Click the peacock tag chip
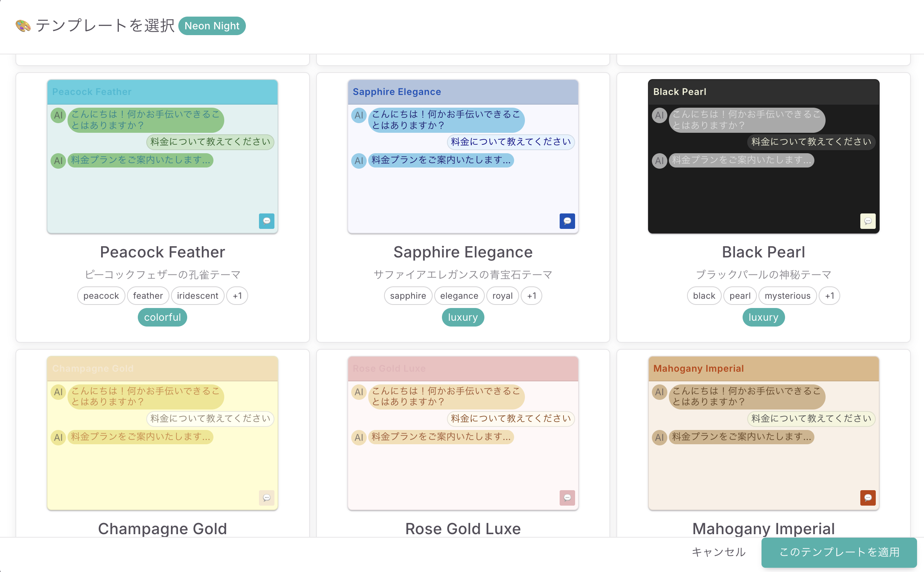The image size is (924, 572). tap(101, 296)
